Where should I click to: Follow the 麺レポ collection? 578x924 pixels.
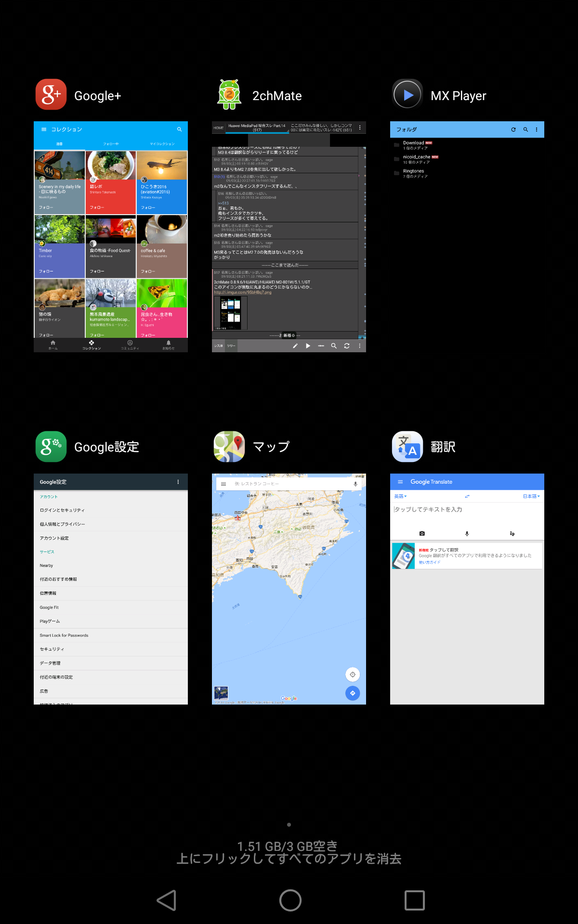click(x=97, y=207)
